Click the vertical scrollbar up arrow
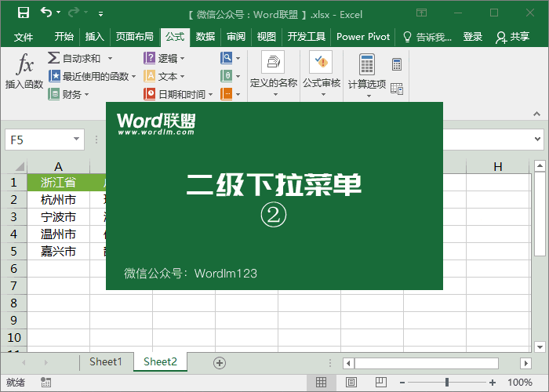Image resolution: width=549 pixels, height=392 pixels. (x=540, y=166)
